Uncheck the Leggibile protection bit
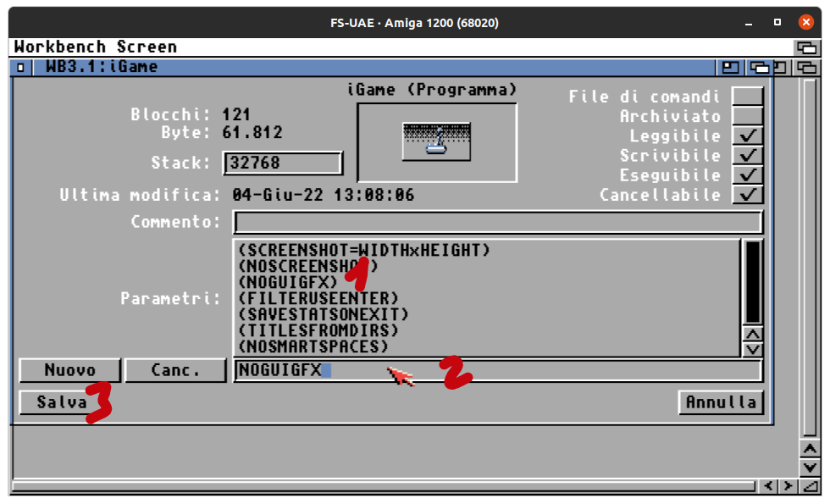 pyautogui.click(x=747, y=136)
